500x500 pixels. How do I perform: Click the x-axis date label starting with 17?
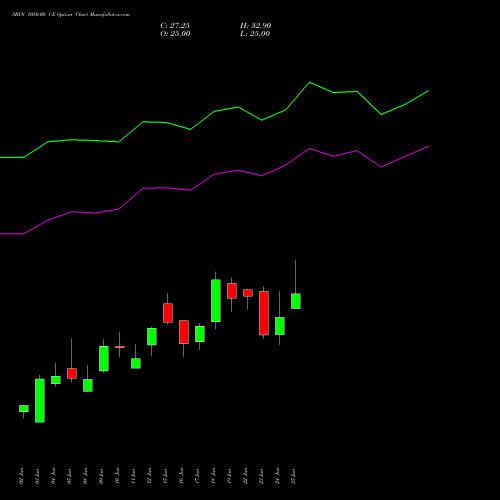(x=197, y=476)
